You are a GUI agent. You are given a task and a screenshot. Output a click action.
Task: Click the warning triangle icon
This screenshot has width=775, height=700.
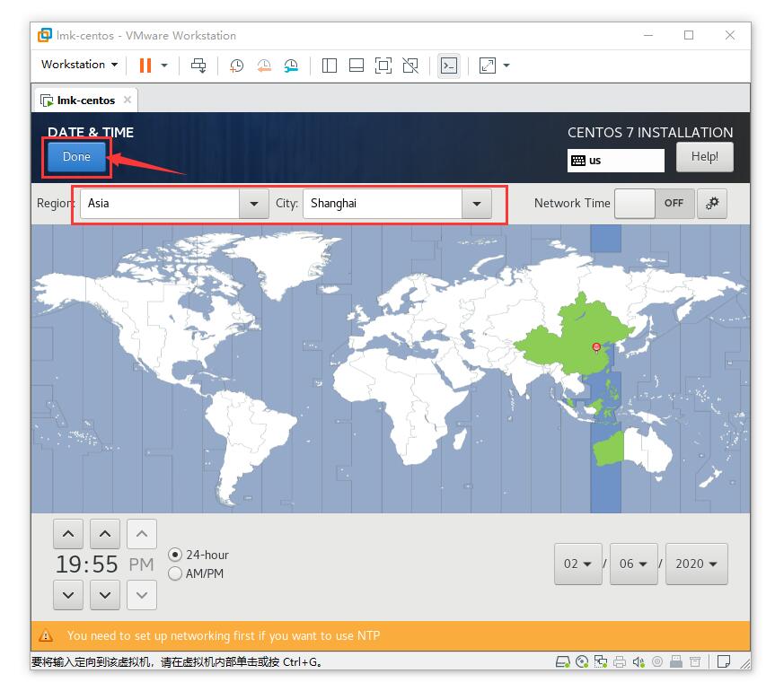(x=46, y=635)
